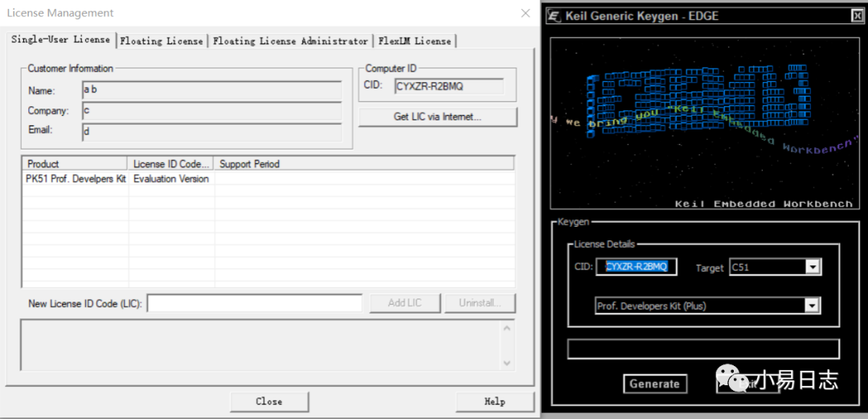Switch to the Floating License tab
The image size is (868, 419).
pos(162,41)
